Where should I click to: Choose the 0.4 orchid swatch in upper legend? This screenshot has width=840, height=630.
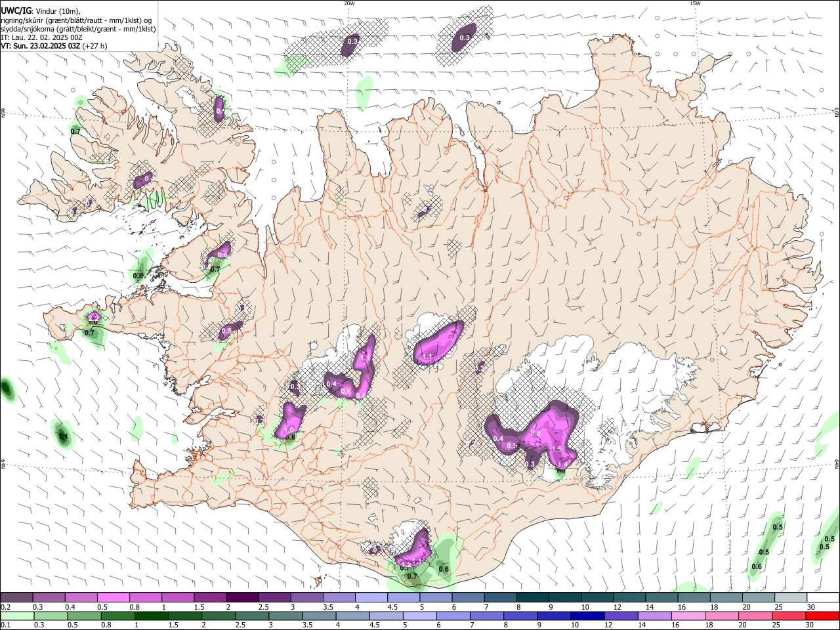pyautogui.click(x=81, y=597)
